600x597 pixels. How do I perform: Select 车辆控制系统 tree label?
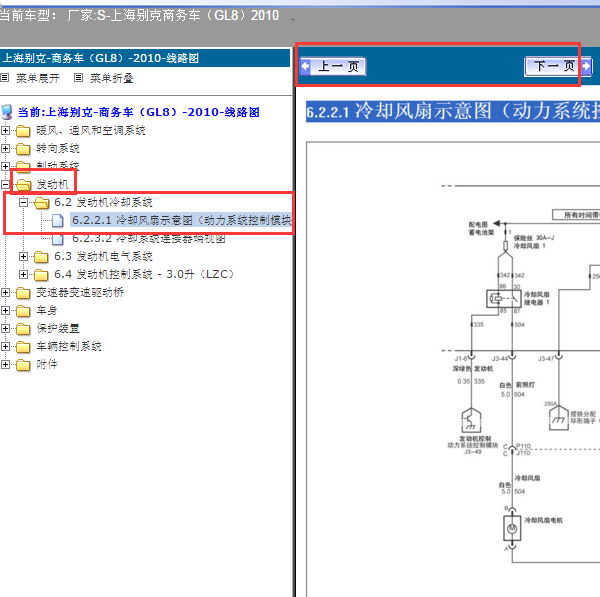tap(69, 346)
